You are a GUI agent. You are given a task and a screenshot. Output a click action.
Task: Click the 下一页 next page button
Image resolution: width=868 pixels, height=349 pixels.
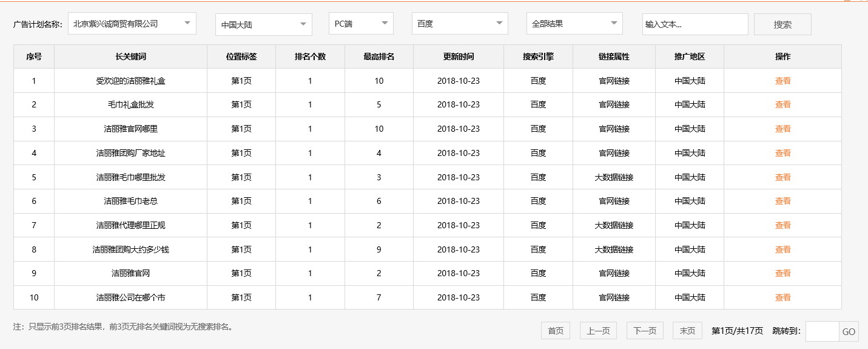coord(645,331)
